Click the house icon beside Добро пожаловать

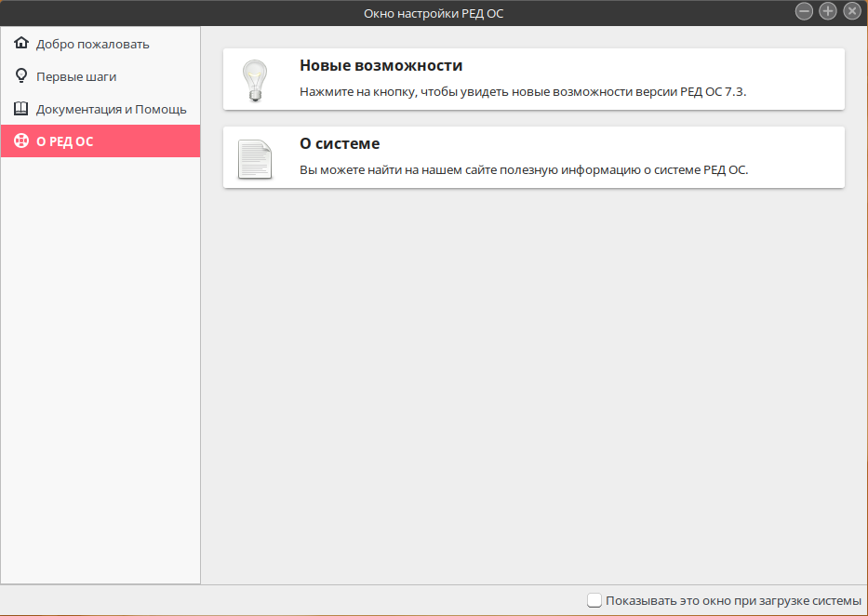pos(21,43)
